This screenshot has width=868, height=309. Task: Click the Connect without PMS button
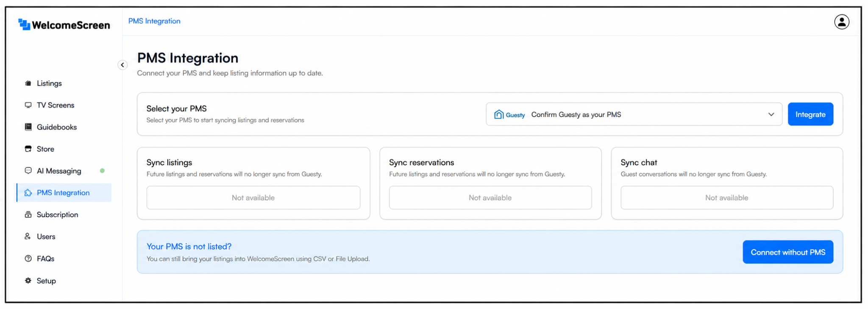point(788,252)
